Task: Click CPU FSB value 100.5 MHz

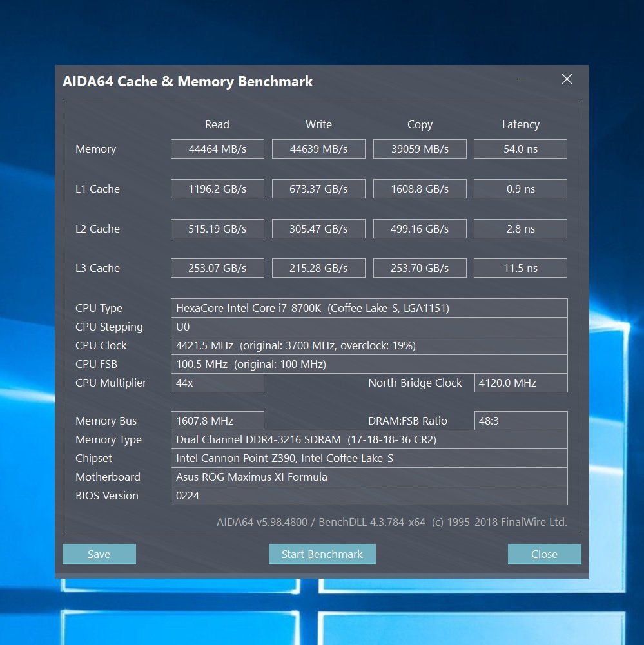Action: (x=369, y=365)
